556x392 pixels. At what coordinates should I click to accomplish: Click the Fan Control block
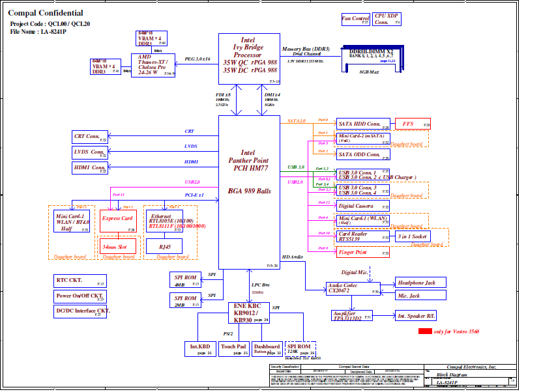coord(356,19)
